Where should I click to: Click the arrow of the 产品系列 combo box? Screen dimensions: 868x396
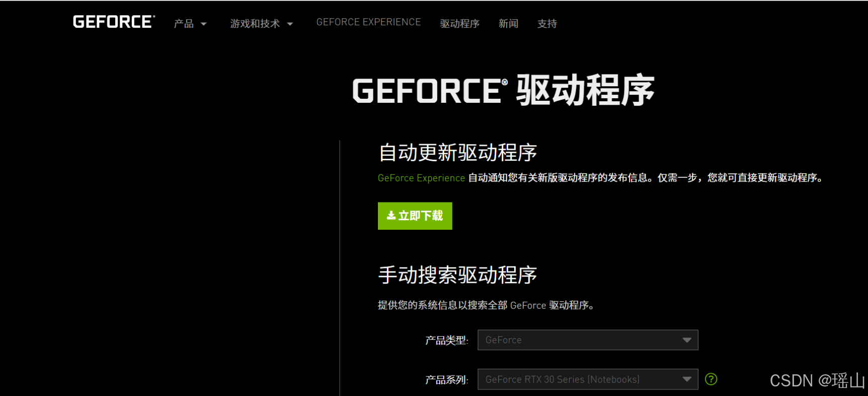pyautogui.click(x=687, y=379)
